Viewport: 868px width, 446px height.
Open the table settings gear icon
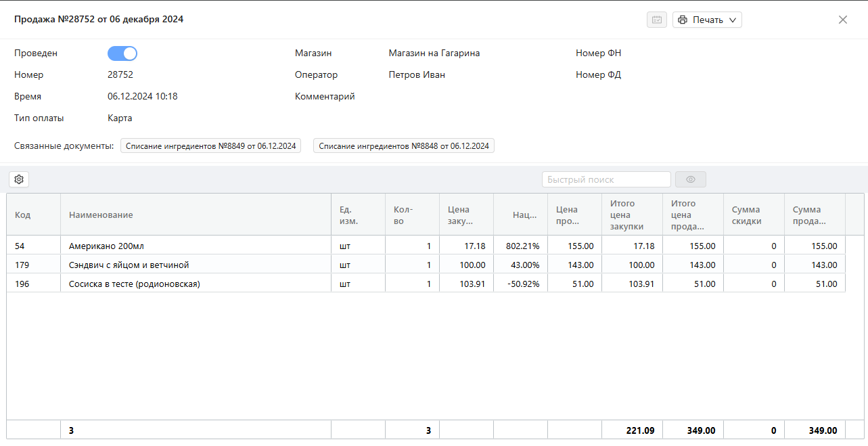[x=19, y=179]
